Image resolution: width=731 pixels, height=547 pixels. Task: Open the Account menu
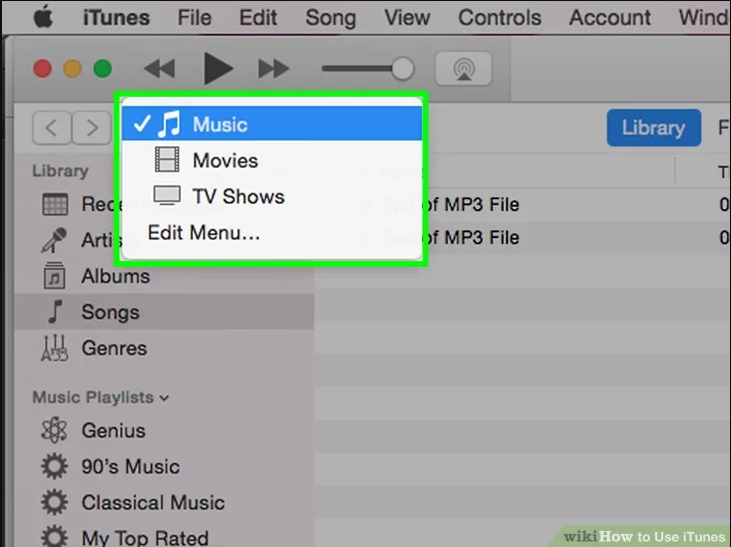[x=609, y=18]
